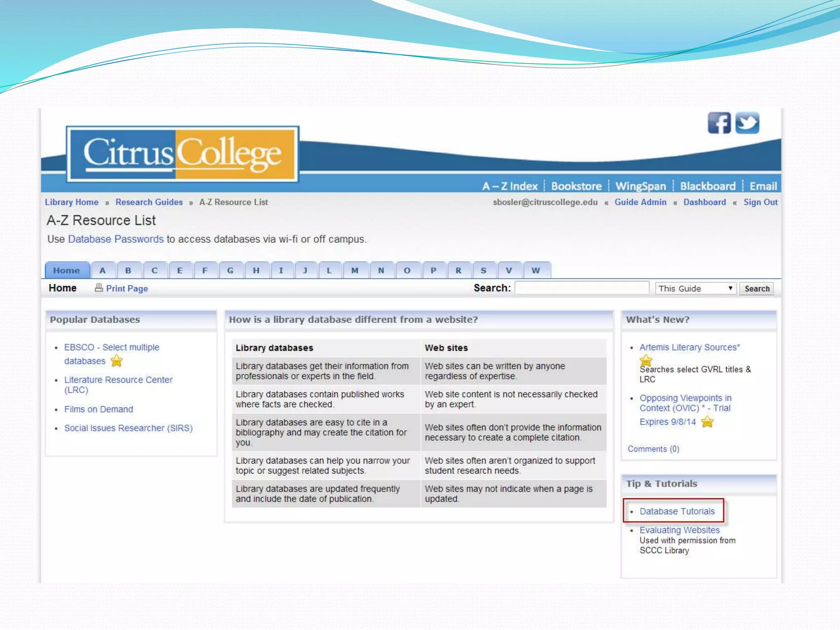Click the star under Artemis Literary Sources
Image resolution: width=840 pixels, height=630 pixels.
click(646, 361)
